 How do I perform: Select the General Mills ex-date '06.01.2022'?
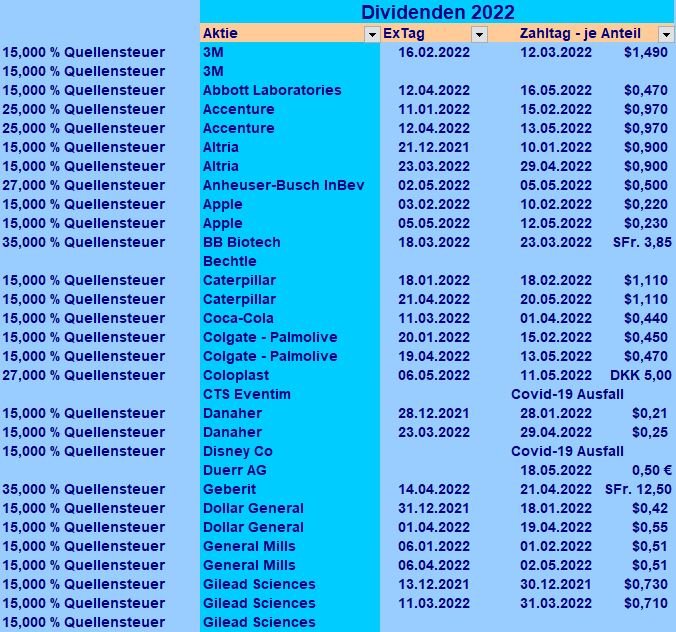coord(434,546)
